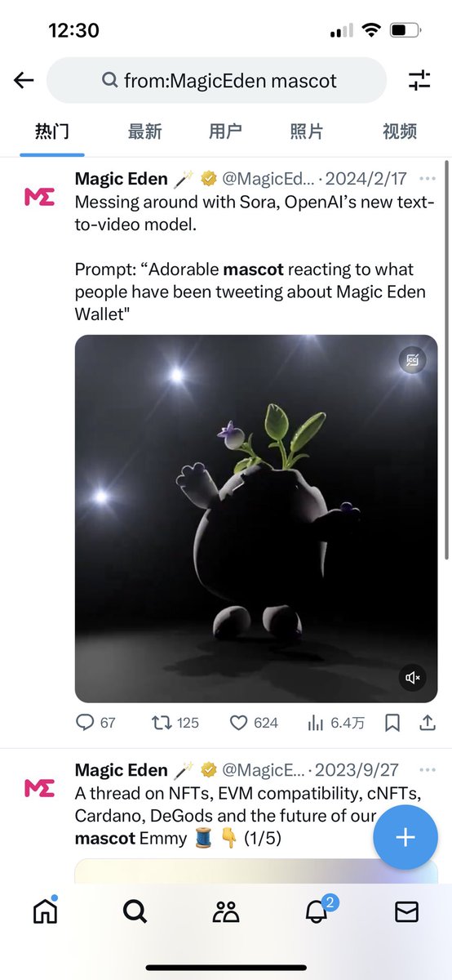The height and width of the screenshot is (980, 452).
Task: Open more options for 2024/2/17 tweet
Action: [427, 179]
